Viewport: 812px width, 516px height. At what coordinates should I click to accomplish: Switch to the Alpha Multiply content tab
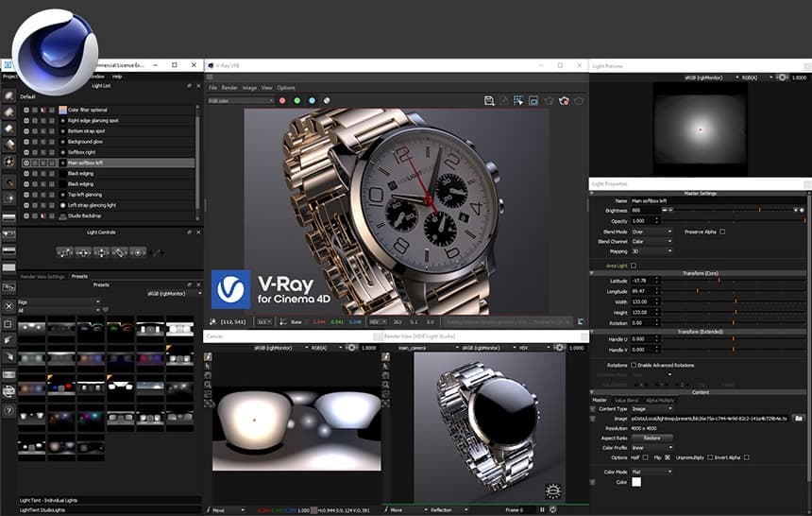(x=660, y=401)
